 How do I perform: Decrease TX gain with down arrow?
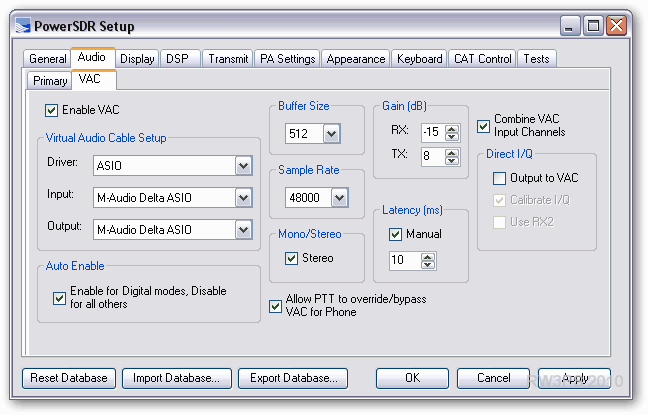click(452, 161)
